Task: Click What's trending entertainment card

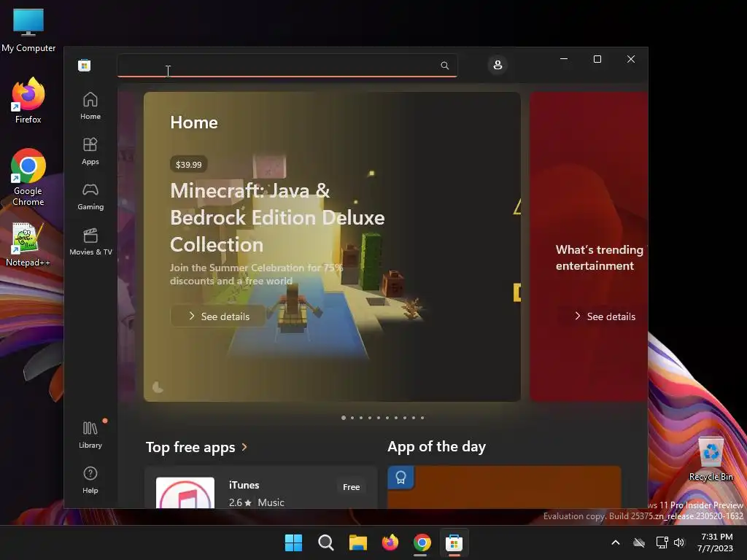Action: coord(589,246)
